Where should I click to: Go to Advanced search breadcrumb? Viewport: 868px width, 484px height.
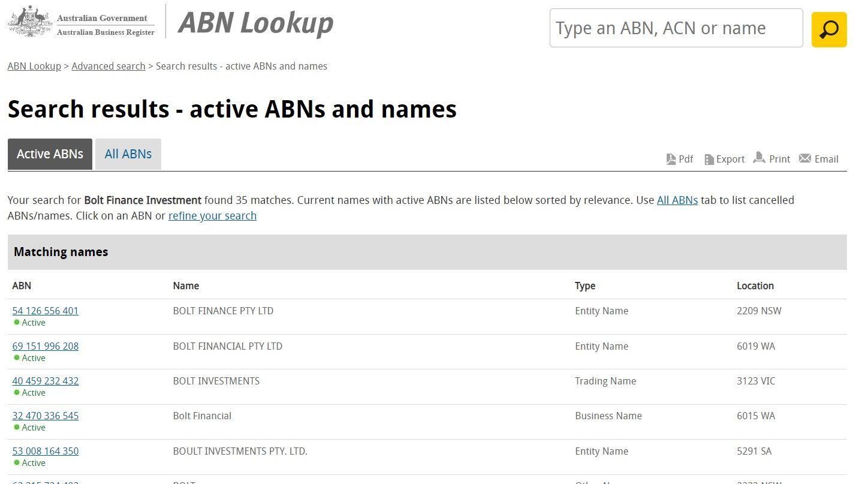click(108, 66)
